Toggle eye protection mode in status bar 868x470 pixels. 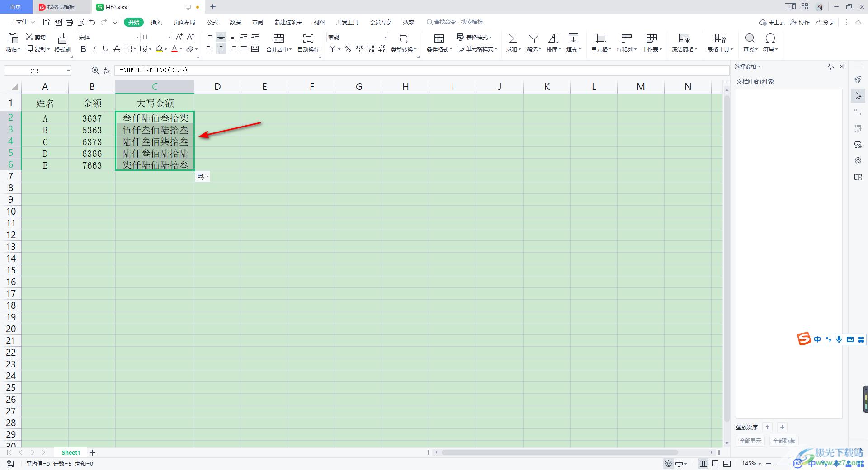[669, 464]
